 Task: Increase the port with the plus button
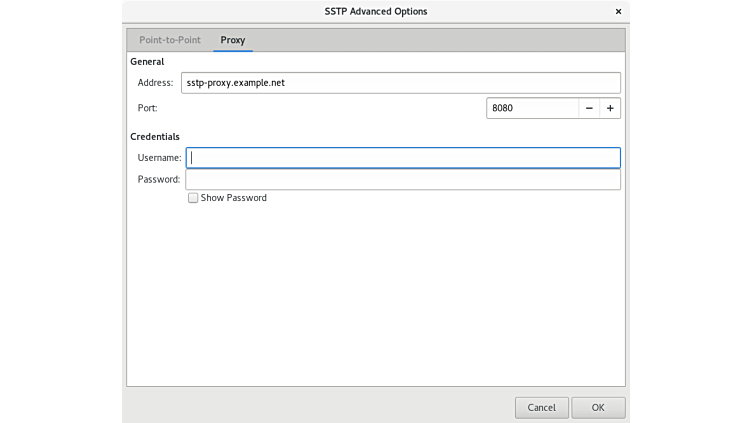[x=610, y=108]
